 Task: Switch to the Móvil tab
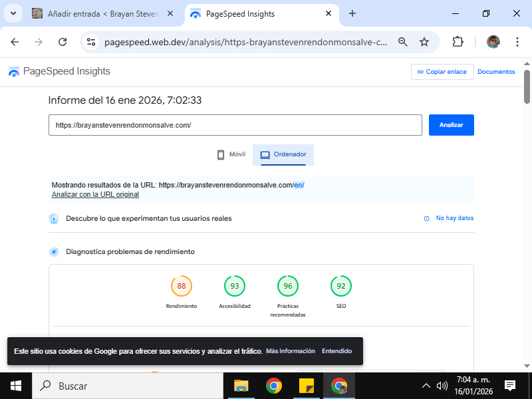click(x=231, y=154)
